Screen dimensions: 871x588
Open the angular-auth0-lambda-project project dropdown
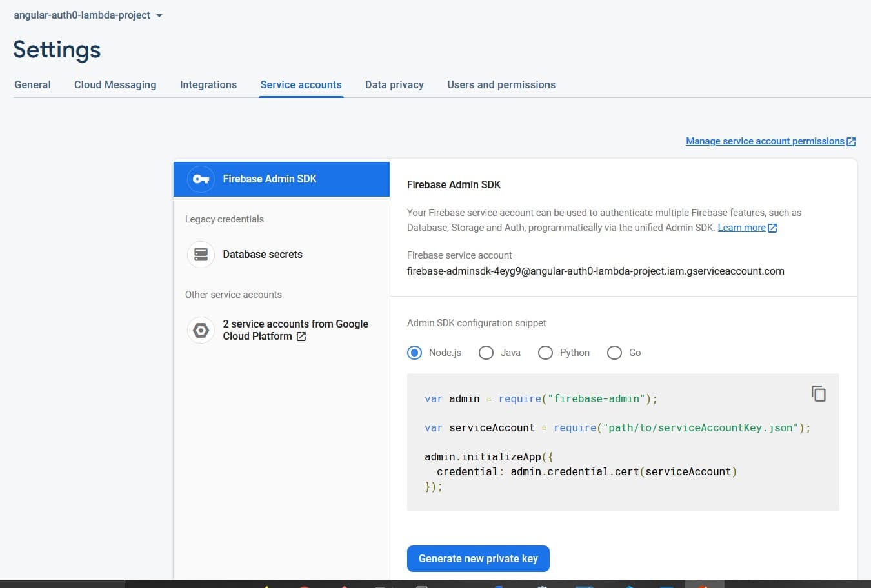click(88, 15)
